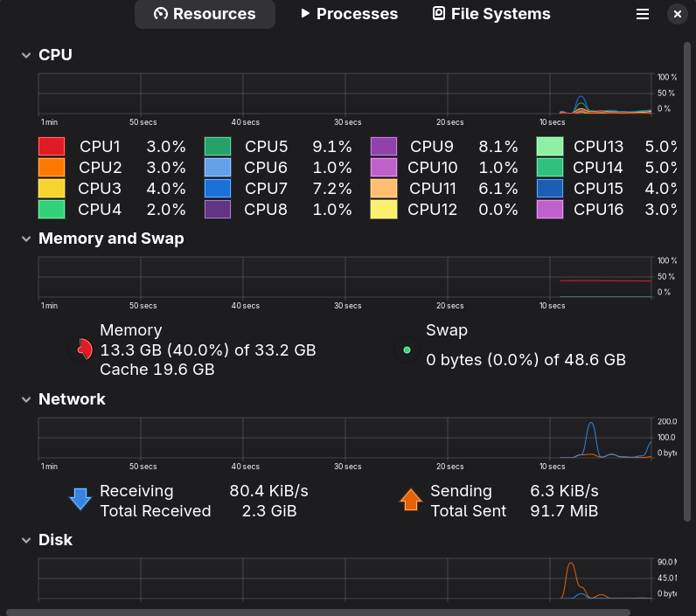Click the vertical scrollbar
This screenshot has height=616, width=696.
(x=687, y=281)
